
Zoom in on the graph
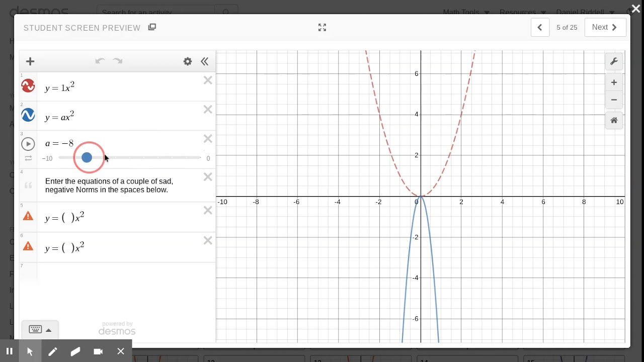(x=614, y=82)
